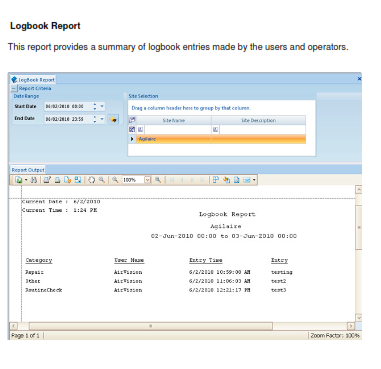This screenshot has height=369, width=381.
Task: Click the page setup save icon
Action: [x=78, y=180]
